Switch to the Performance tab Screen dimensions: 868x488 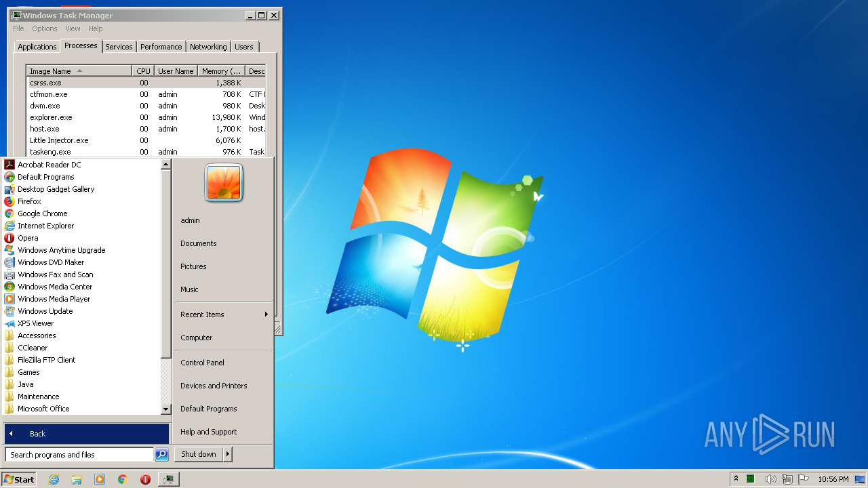click(x=161, y=47)
